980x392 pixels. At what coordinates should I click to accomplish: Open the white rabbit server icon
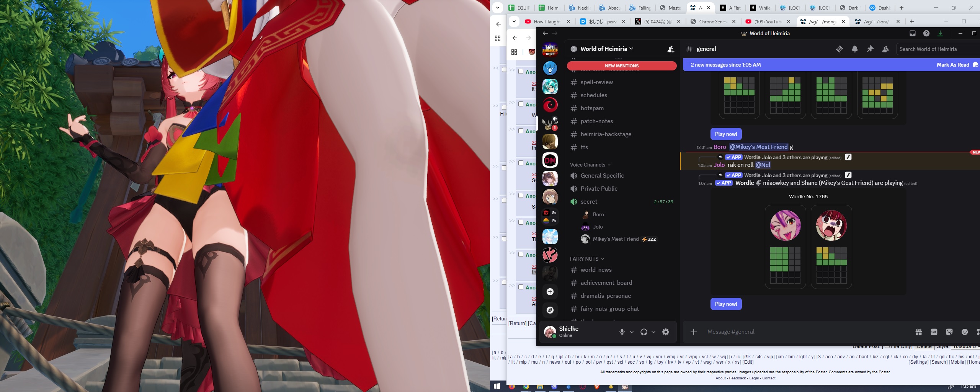(550, 237)
